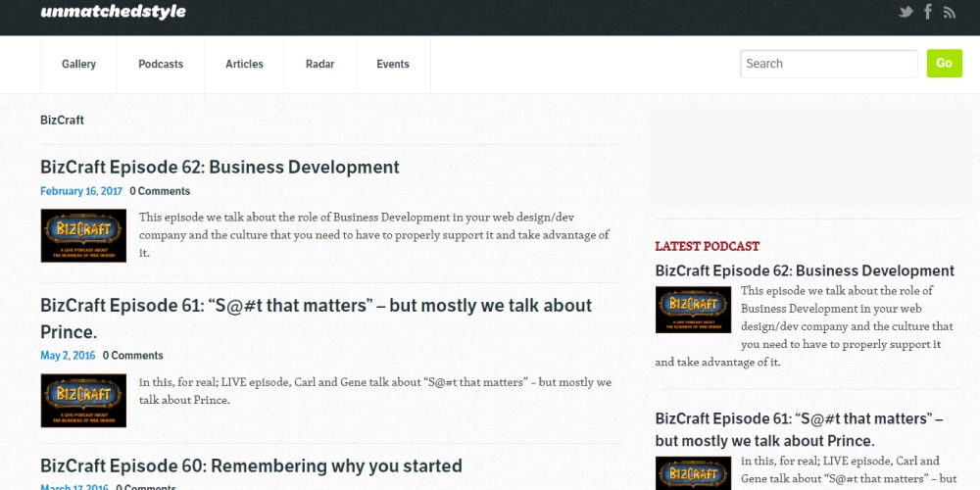The width and height of the screenshot is (980, 490).
Task: Click the green Go button
Action: [x=945, y=64]
